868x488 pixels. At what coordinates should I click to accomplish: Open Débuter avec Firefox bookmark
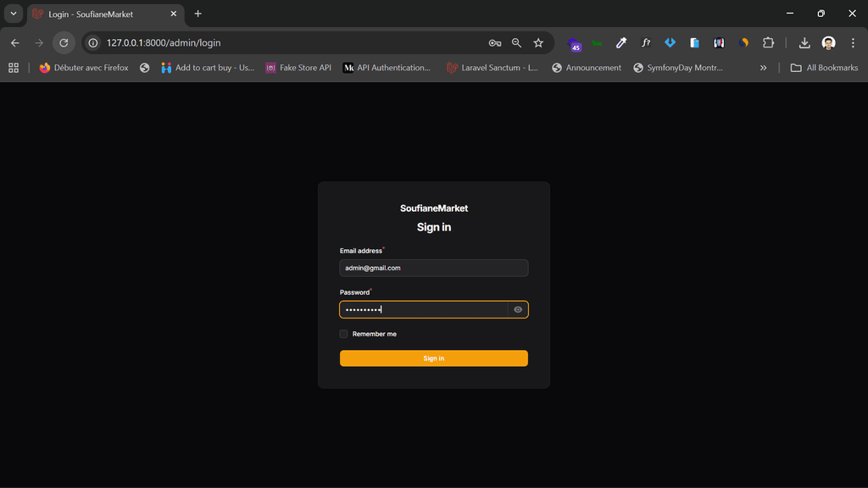tap(84, 68)
